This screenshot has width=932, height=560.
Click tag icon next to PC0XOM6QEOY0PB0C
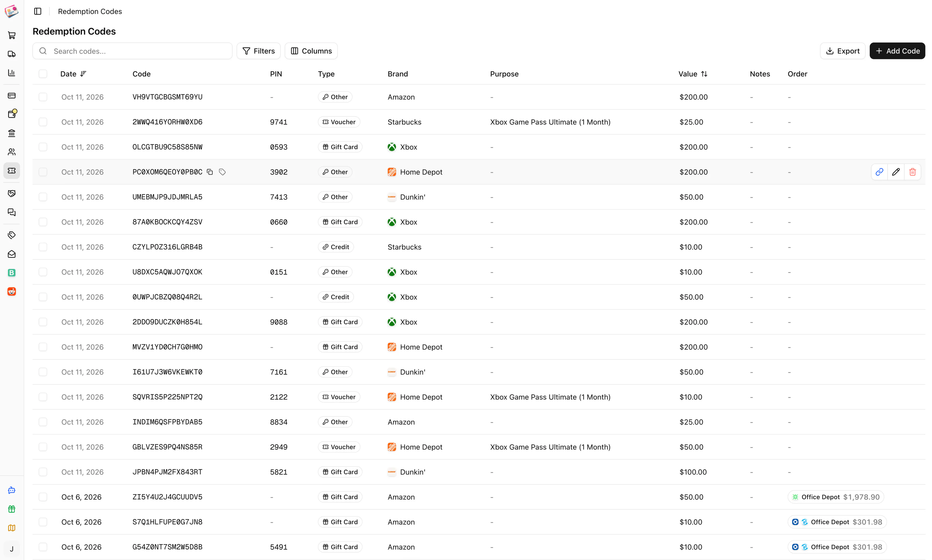pos(222,172)
